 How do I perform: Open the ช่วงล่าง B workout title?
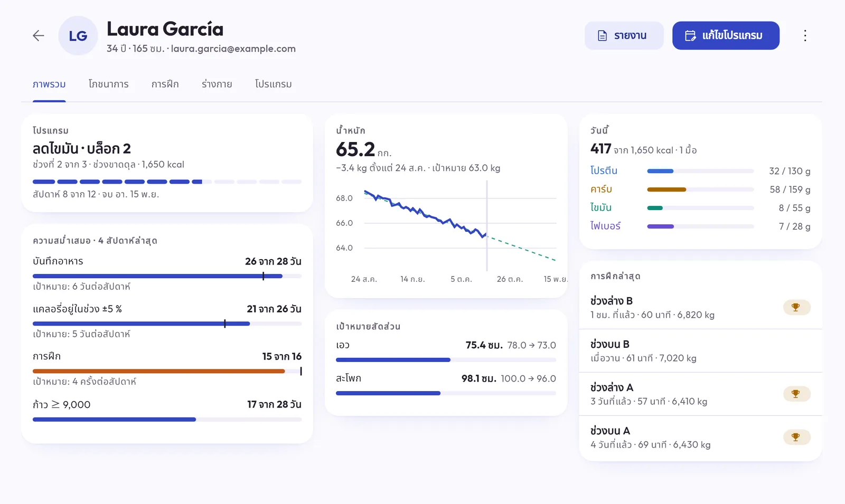coord(612,301)
